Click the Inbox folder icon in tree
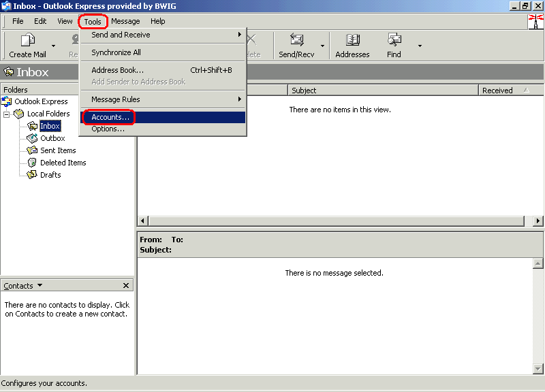The height and width of the screenshot is (392, 545). click(x=33, y=126)
